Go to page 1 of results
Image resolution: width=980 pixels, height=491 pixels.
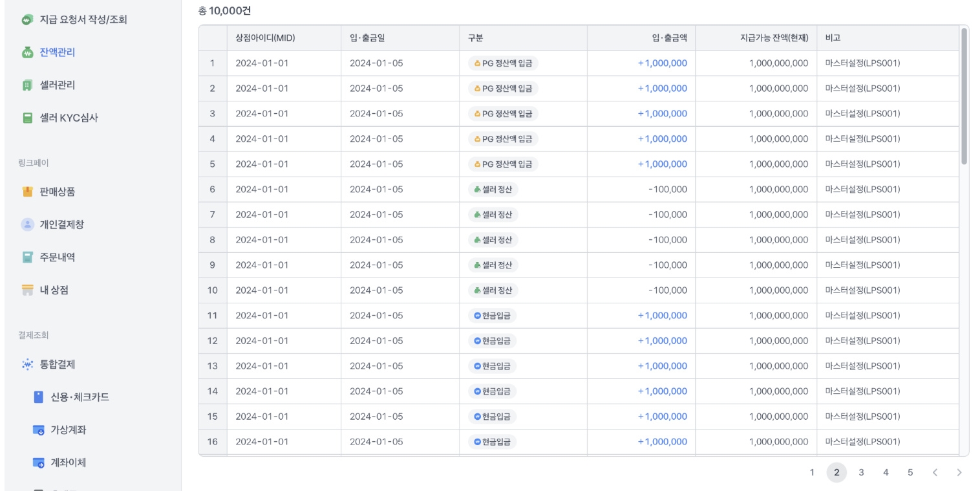(812, 472)
